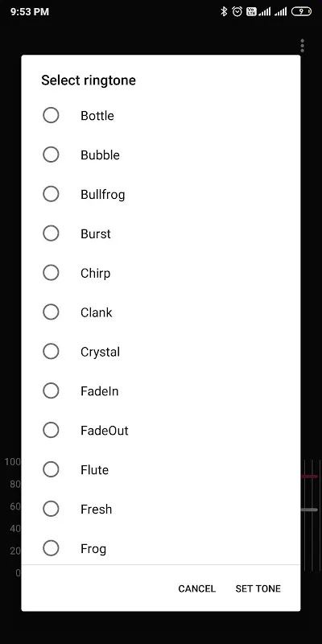Tap the battery indicator icon
The width and height of the screenshot is (322, 644).
pos(301,11)
